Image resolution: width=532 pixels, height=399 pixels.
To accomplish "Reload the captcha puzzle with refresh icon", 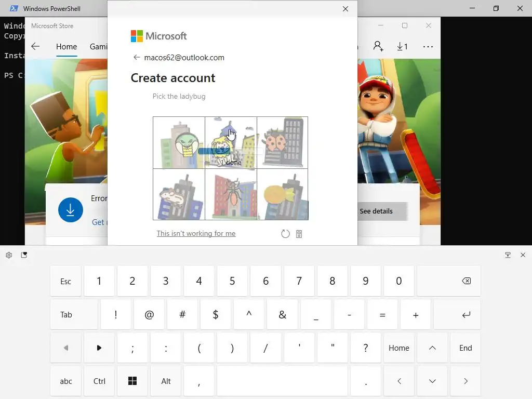I will coord(285,234).
